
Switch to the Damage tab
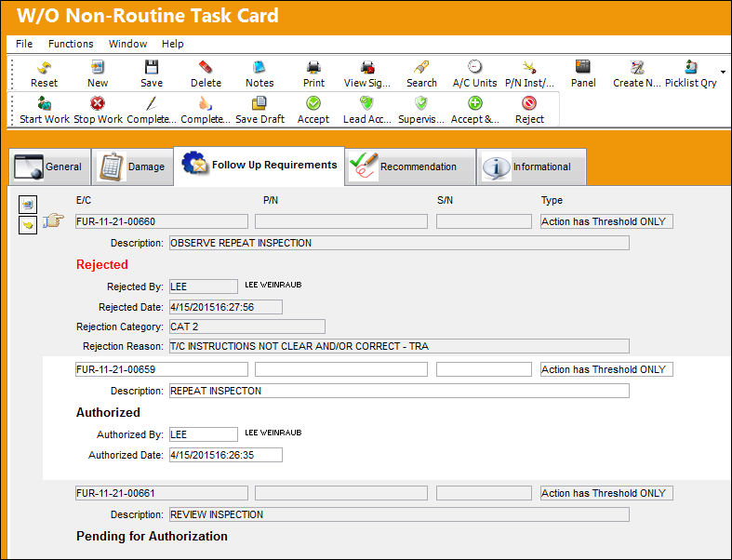click(x=133, y=167)
